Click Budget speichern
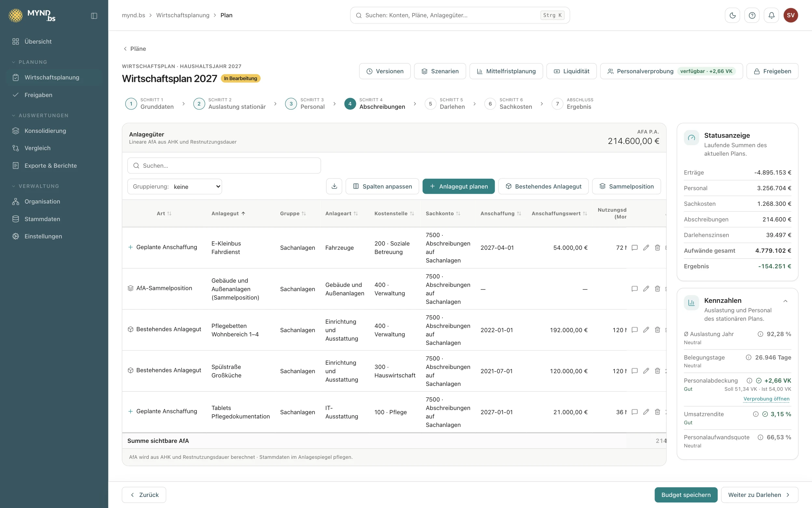The image size is (812, 508). pyautogui.click(x=686, y=495)
